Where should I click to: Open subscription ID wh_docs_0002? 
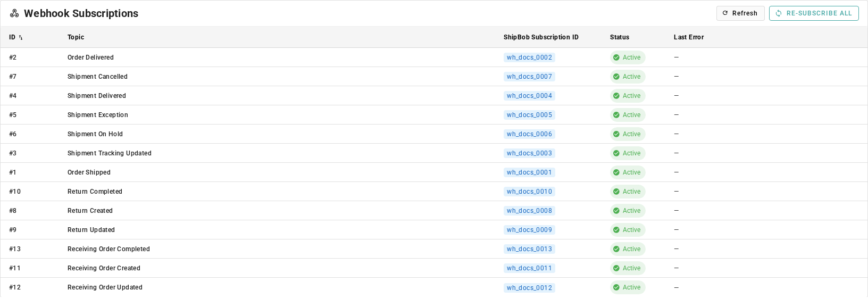(x=529, y=57)
